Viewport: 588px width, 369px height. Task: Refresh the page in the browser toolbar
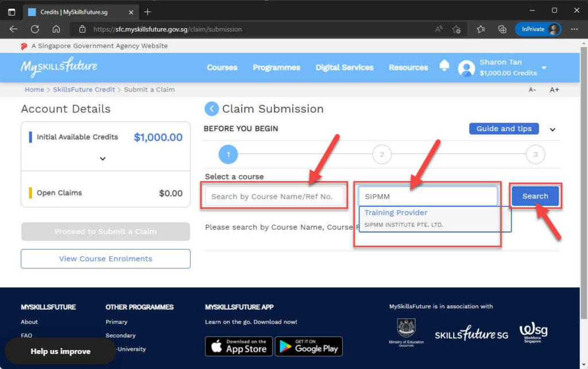point(35,29)
